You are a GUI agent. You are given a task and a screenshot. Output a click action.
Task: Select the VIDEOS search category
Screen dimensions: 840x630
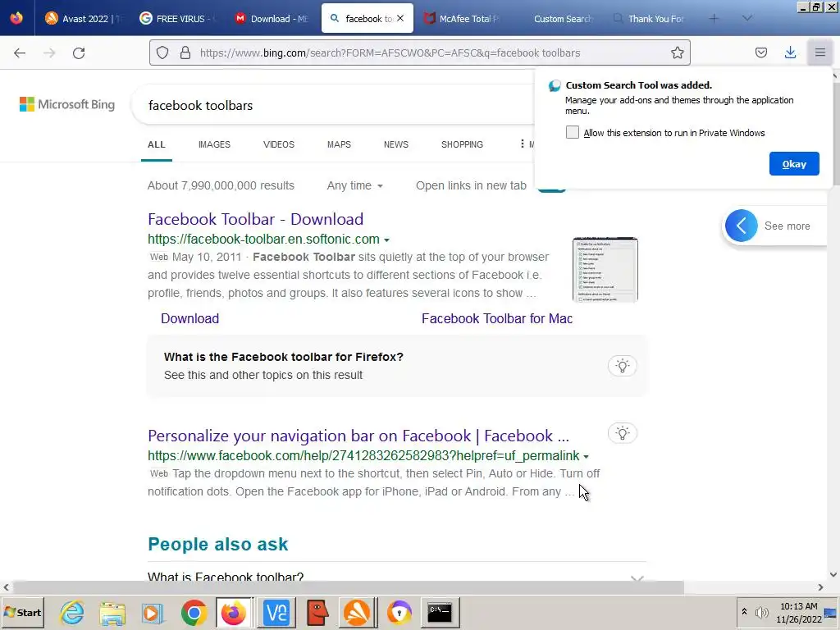[279, 144]
